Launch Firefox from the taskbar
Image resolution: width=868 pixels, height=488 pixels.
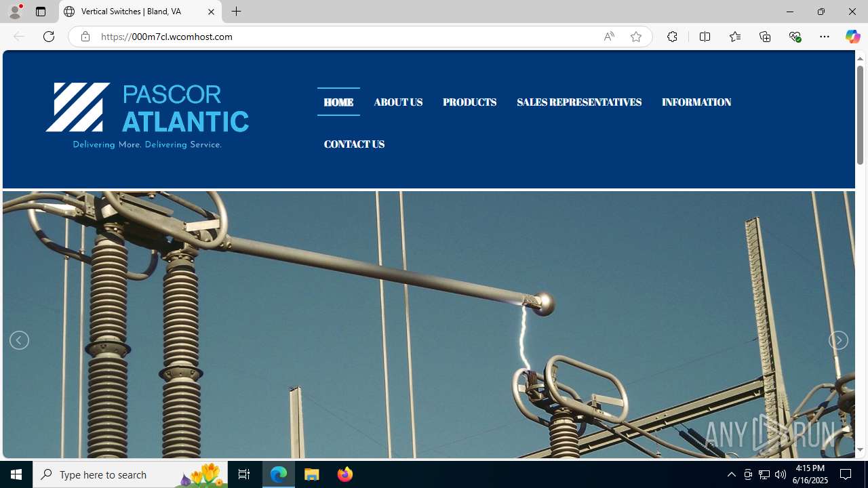coord(344,474)
